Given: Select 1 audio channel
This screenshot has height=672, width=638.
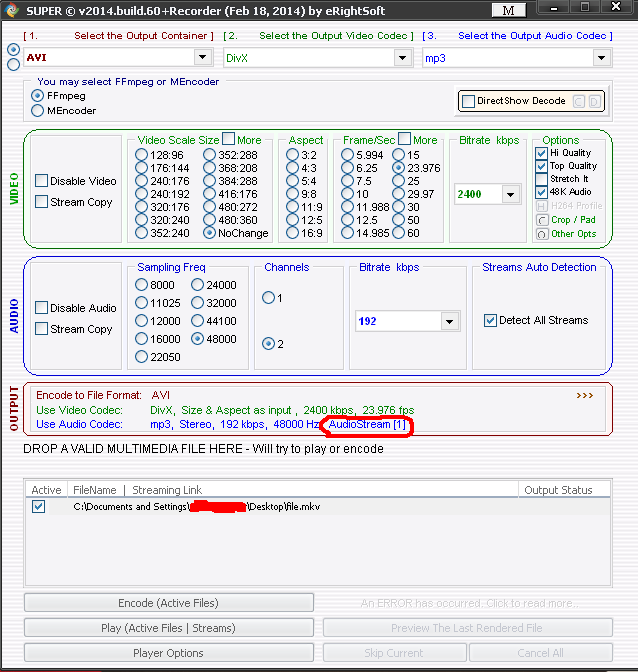Looking at the screenshot, I should pos(269,297).
